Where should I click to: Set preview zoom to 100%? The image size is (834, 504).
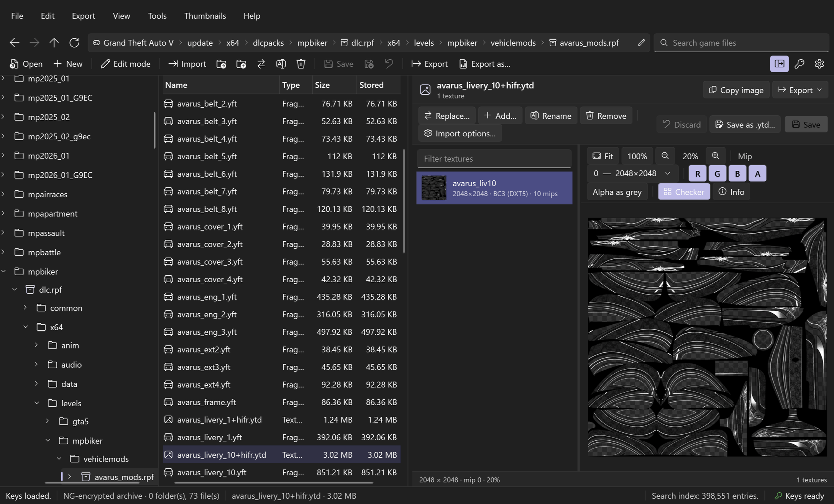pyautogui.click(x=637, y=156)
